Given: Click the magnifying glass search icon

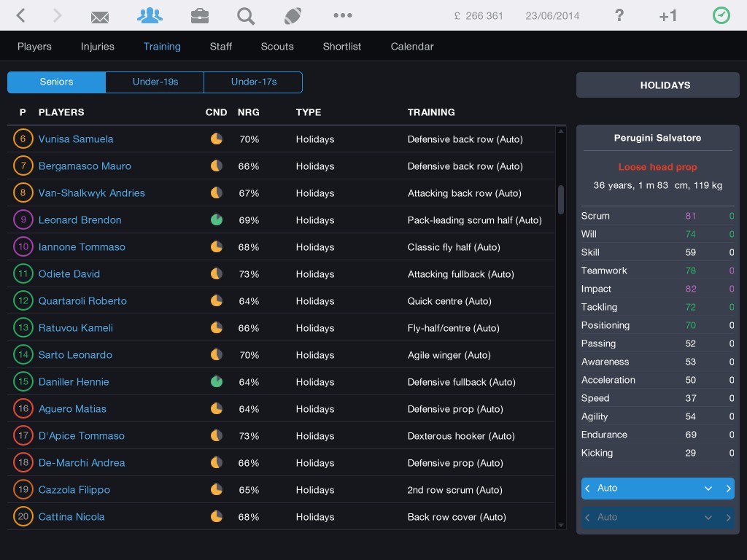Looking at the screenshot, I should (x=246, y=16).
